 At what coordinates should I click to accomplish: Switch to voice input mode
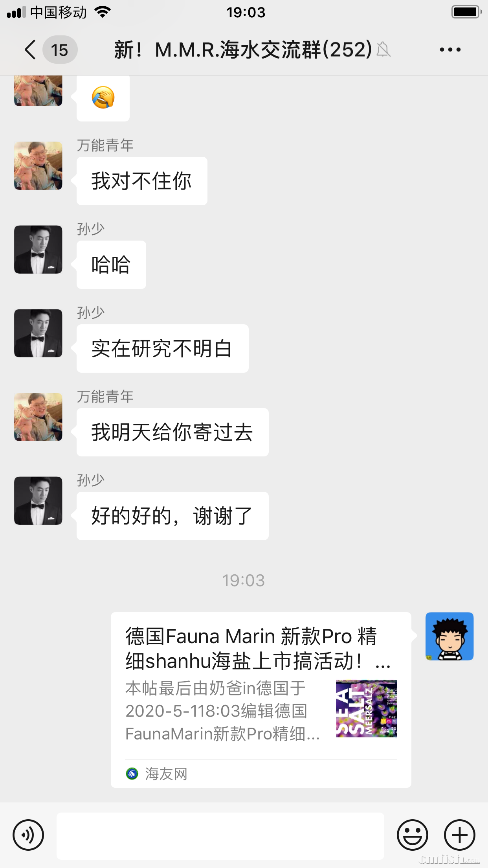click(x=28, y=835)
